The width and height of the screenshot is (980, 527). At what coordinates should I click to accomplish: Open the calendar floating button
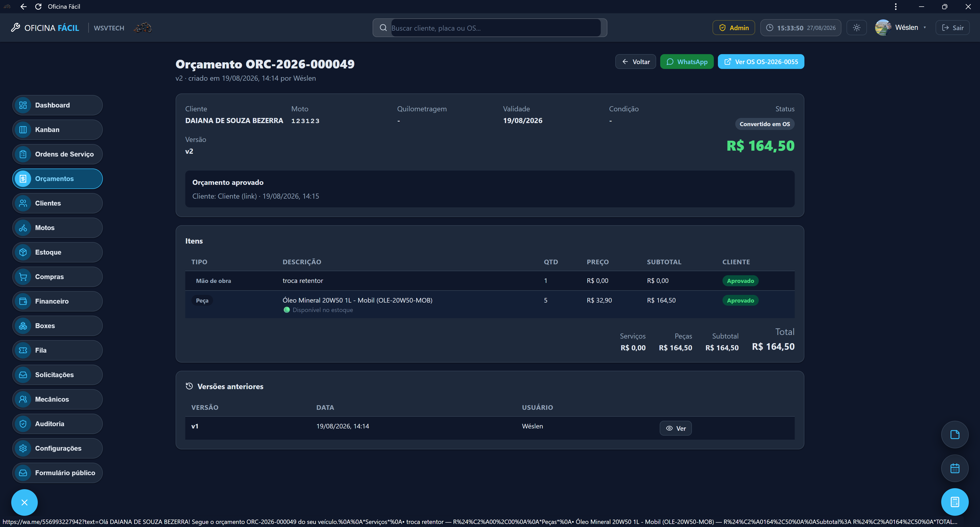954,469
